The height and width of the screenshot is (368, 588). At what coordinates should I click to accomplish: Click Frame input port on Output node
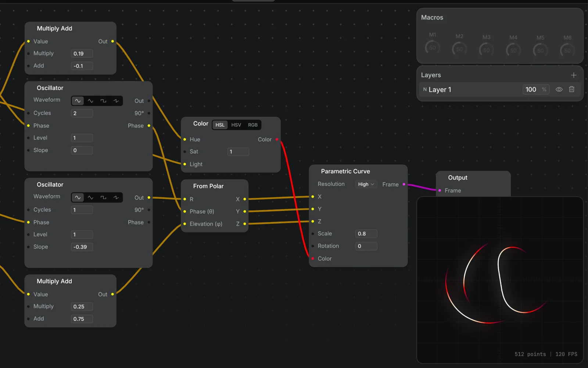tap(440, 190)
